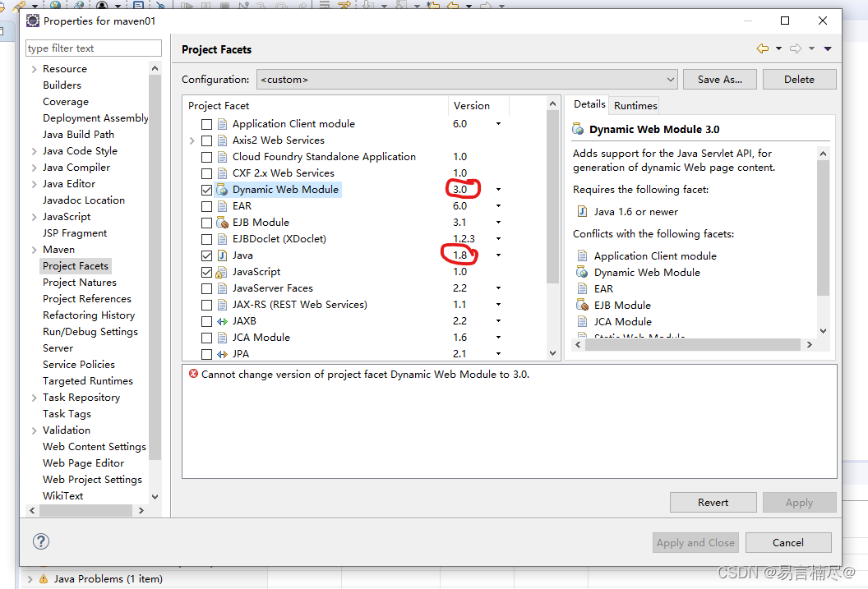Open Java version dropdown arrow
868x589 pixels.
click(x=498, y=255)
